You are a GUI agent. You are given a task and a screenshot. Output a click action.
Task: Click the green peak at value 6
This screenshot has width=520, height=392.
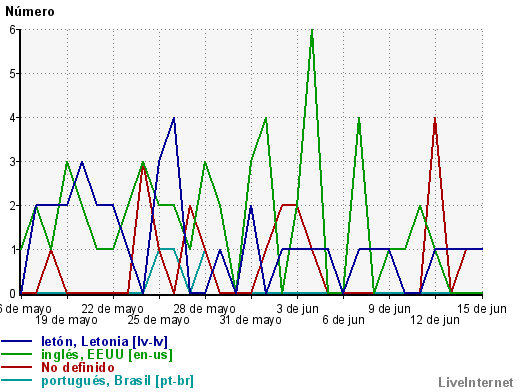tap(312, 31)
